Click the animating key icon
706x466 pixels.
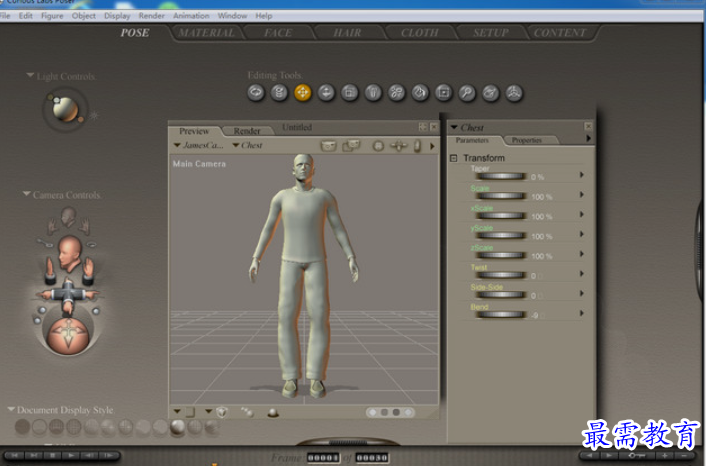44,243
